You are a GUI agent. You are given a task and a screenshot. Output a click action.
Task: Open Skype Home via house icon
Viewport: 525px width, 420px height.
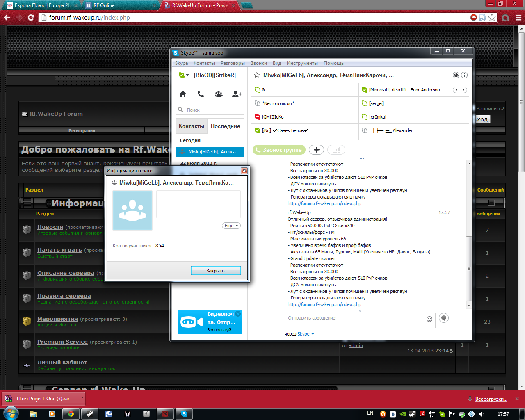(183, 94)
